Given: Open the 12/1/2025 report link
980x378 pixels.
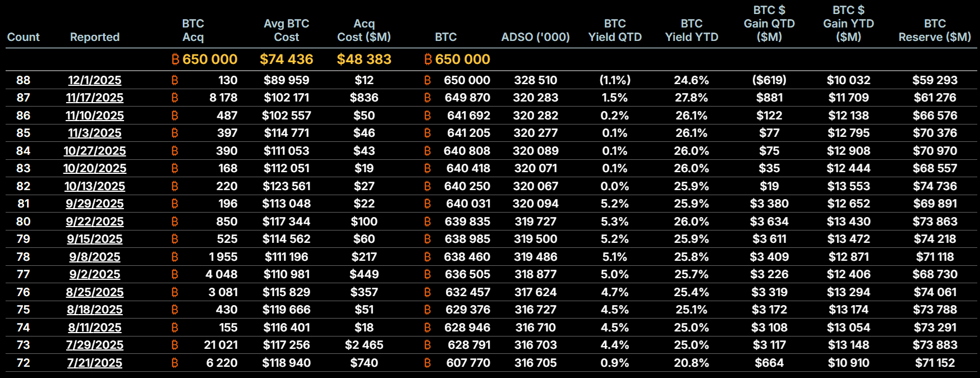Looking at the screenshot, I should coord(95,80).
